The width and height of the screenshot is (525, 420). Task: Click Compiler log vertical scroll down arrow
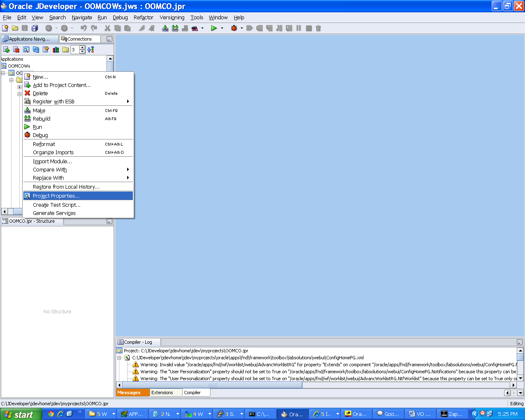click(520, 378)
